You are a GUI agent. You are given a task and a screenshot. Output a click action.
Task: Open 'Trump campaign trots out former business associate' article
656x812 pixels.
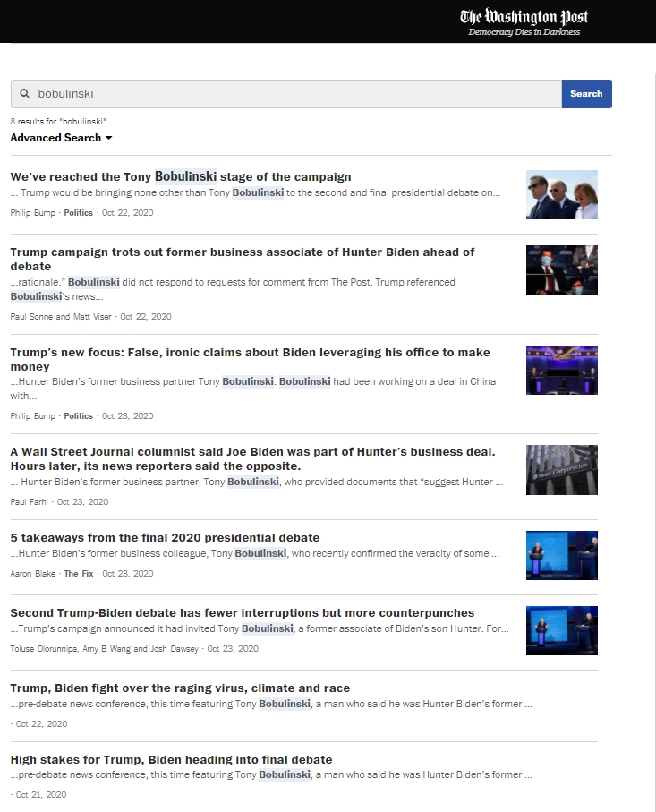tap(243, 259)
